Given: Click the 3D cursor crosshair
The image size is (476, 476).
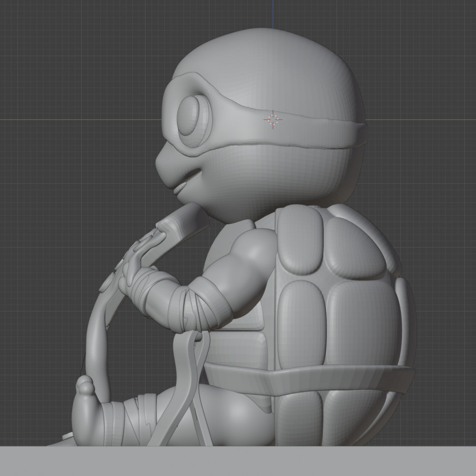Looking at the screenshot, I should point(273,119).
